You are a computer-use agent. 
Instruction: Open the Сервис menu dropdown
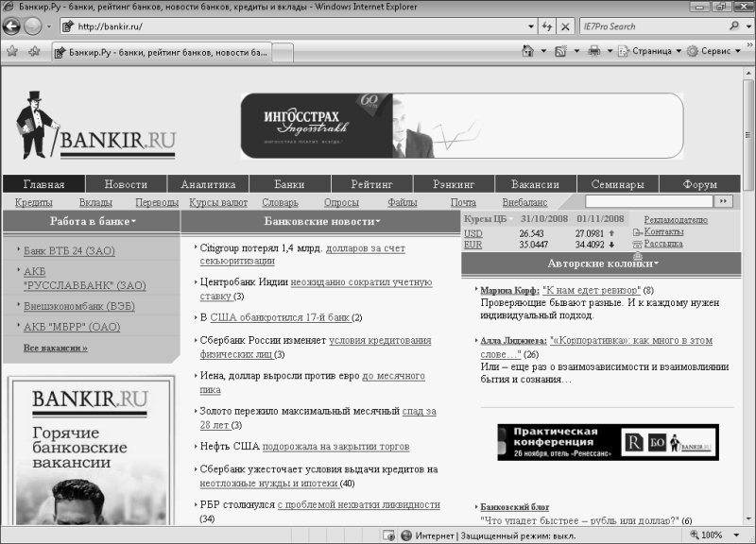point(714,51)
